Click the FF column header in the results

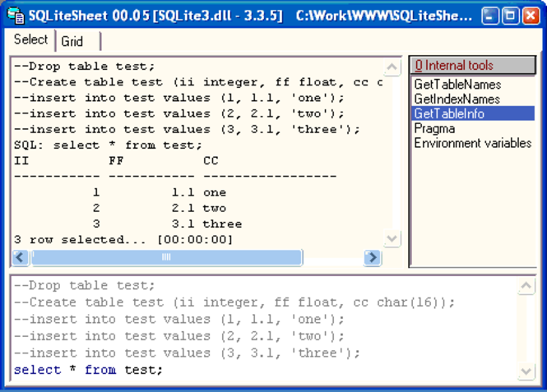116,160
